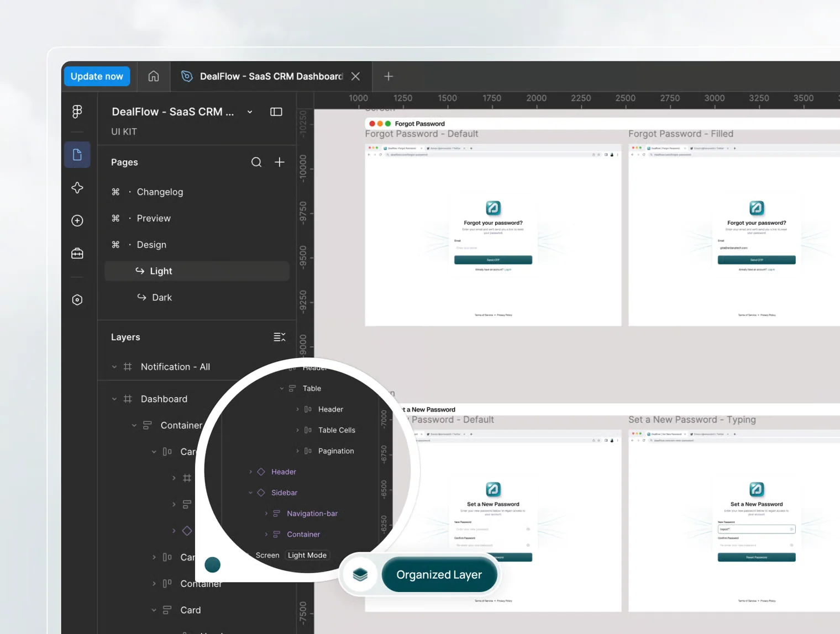Select the Navigation-bar layer
This screenshot has height=634, width=840.
click(x=312, y=514)
